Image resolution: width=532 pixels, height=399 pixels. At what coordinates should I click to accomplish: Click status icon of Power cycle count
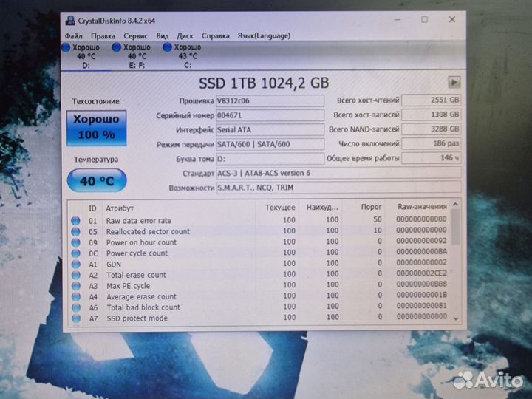point(75,253)
